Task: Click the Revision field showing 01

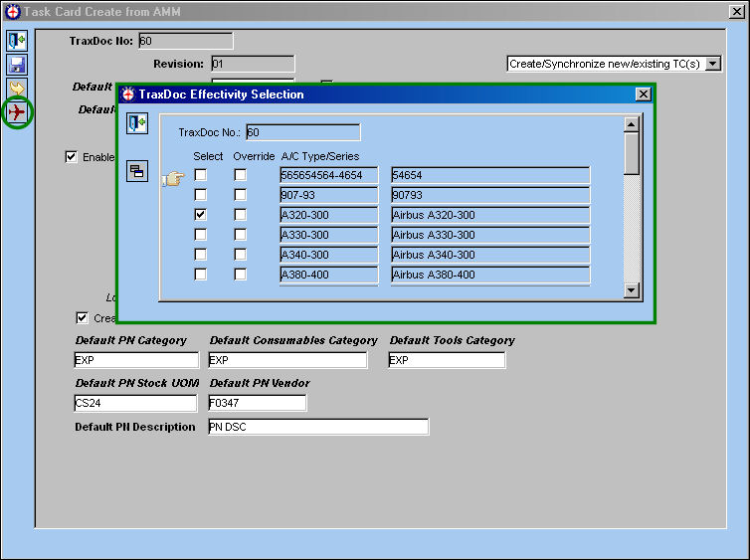Action: click(253, 64)
